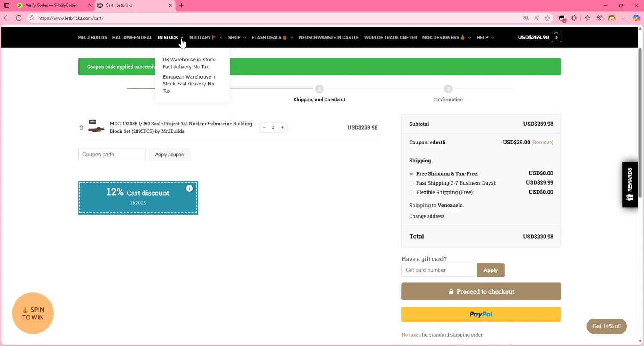The image size is (644, 346).
Task: View site information lock icon
Action: coord(32,18)
